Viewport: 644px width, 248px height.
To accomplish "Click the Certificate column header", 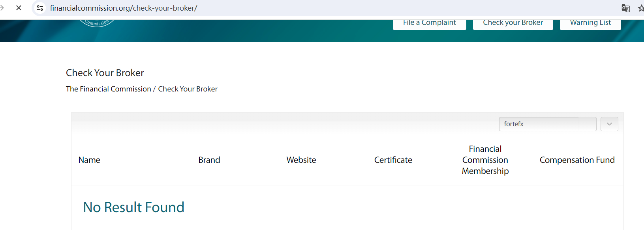I will [393, 160].
